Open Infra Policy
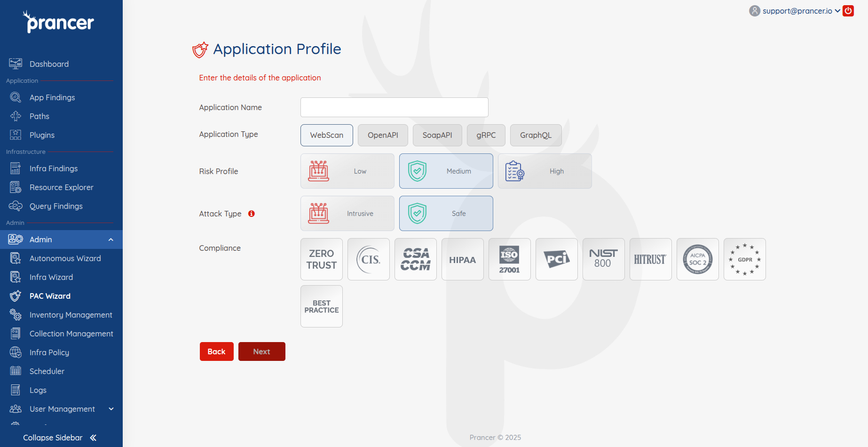The image size is (868, 447). 49,352
